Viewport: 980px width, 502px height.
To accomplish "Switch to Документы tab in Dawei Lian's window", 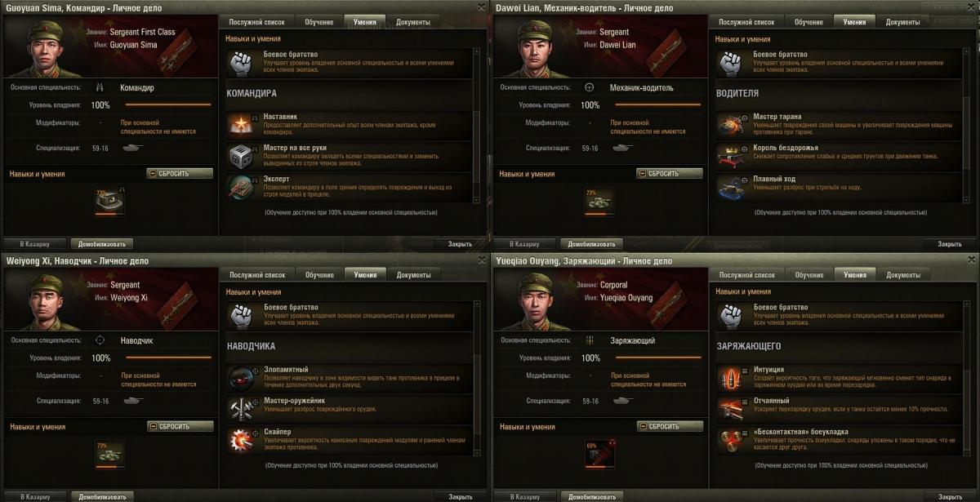I will [902, 21].
